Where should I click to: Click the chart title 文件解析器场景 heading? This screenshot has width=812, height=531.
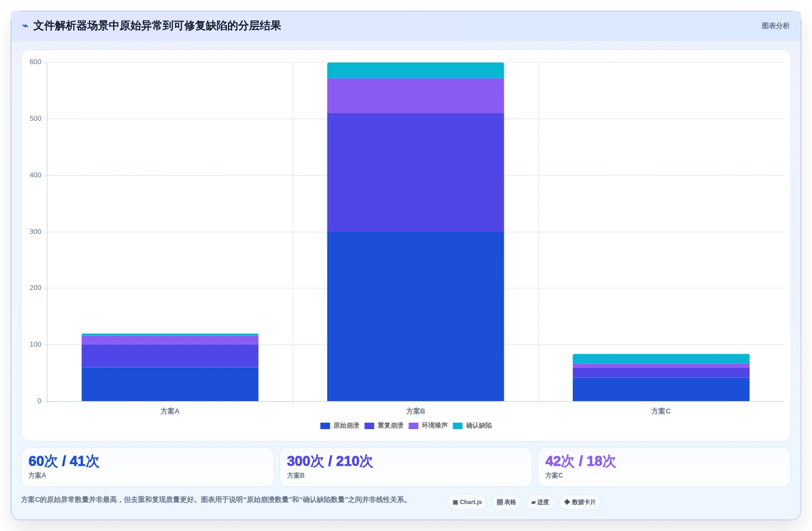(x=157, y=26)
